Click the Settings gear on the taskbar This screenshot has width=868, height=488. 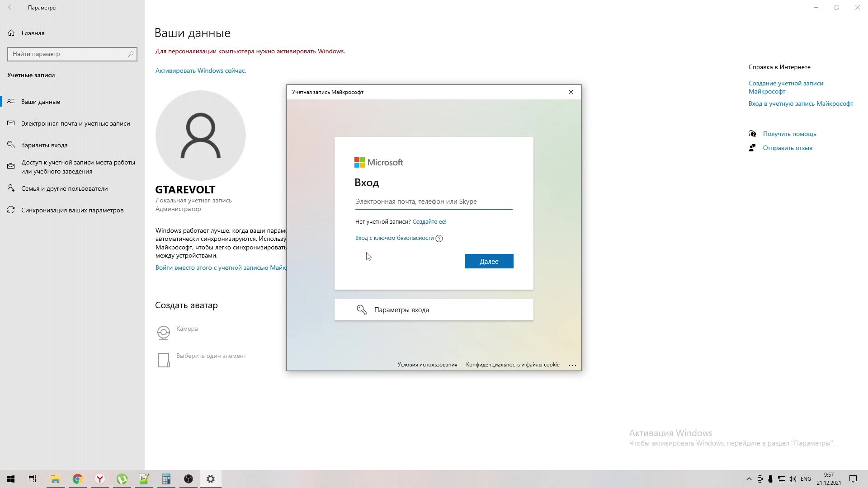pos(211,479)
